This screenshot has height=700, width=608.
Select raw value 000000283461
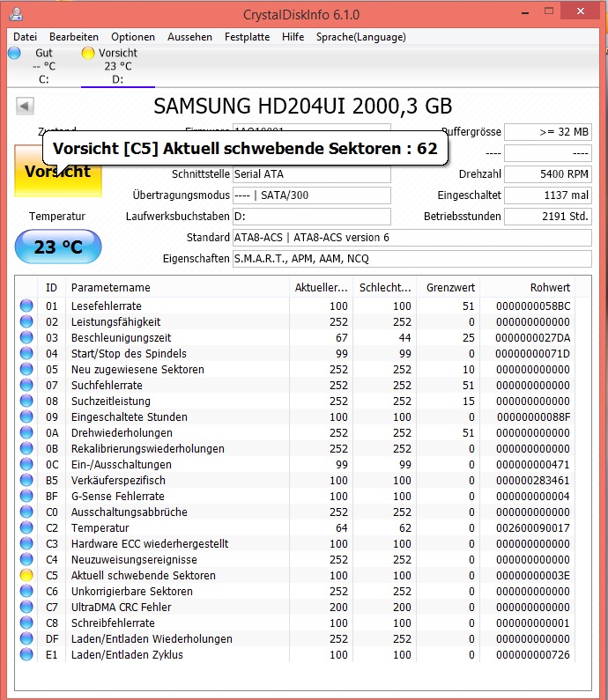[x=533, y=481]
